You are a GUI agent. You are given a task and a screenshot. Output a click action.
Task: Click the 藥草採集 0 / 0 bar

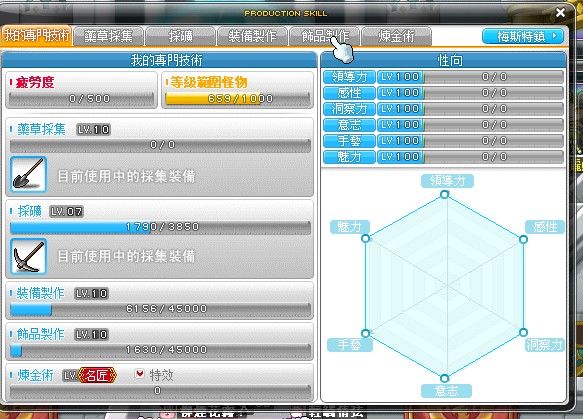coord(160,145)
